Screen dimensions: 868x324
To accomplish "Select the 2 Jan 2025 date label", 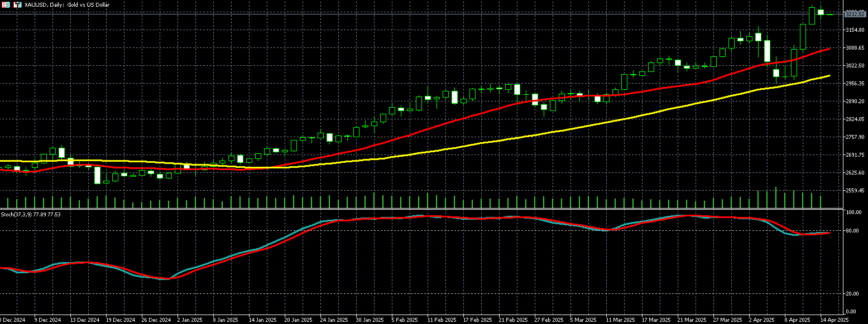I will (189, 320).
